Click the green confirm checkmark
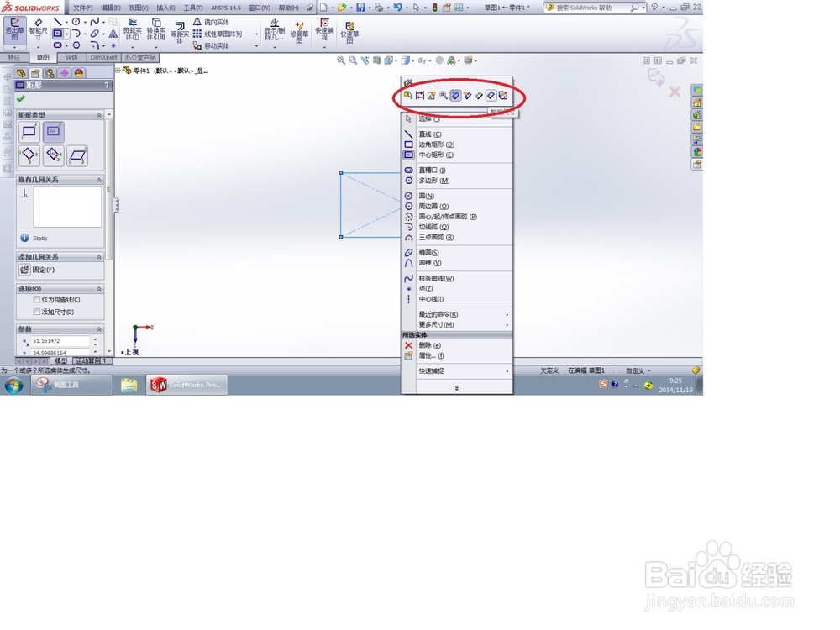Viewport: 840px width, 630px height. (x=23, y=99)
